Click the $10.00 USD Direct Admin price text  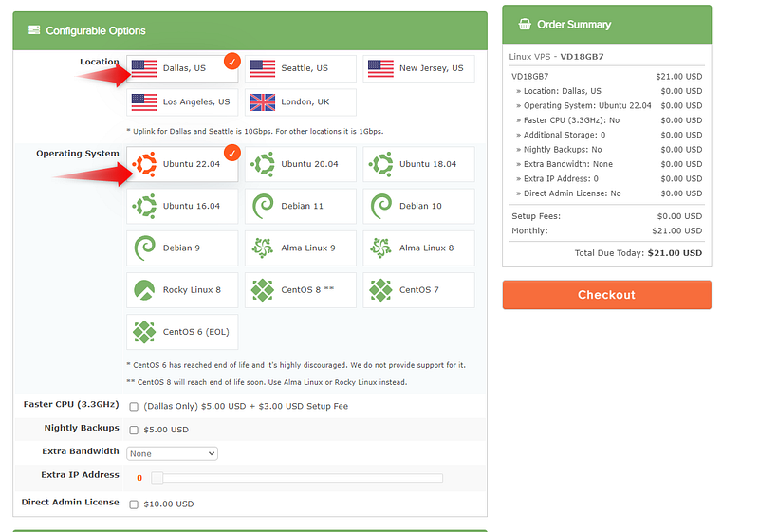tap(169, 504)
